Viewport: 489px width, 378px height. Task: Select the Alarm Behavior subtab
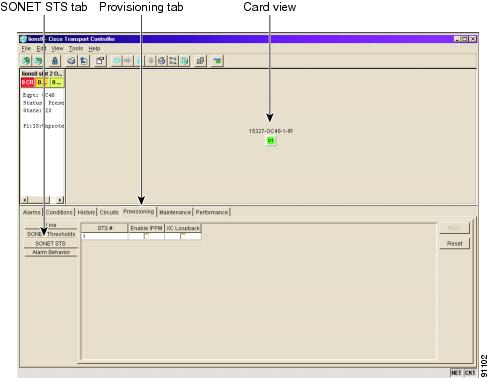pos(51,252)
